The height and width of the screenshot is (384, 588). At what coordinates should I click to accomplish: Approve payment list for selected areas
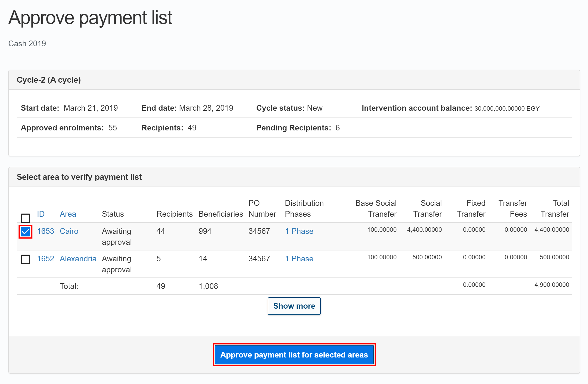tap(294, 354)
